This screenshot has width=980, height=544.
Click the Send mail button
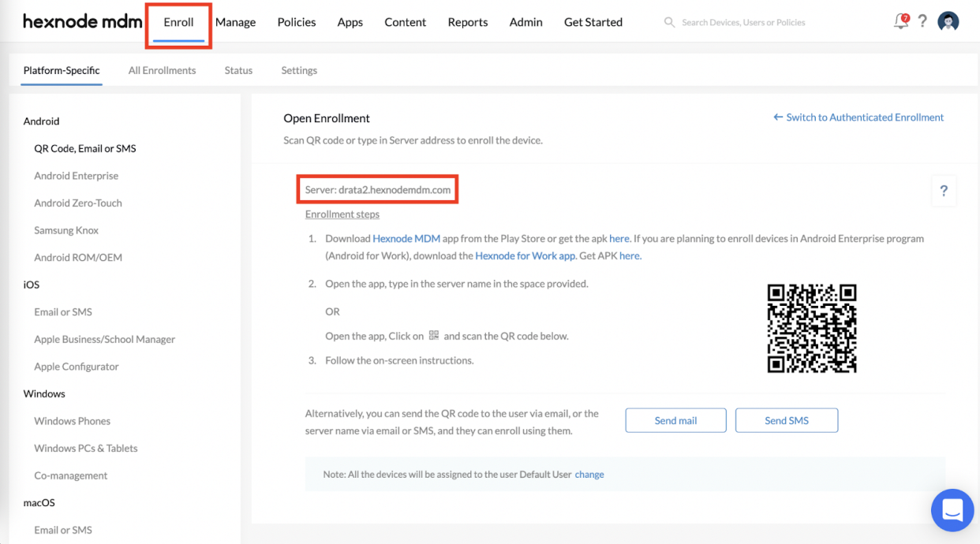pyautogui.click(x=676, y=420)
